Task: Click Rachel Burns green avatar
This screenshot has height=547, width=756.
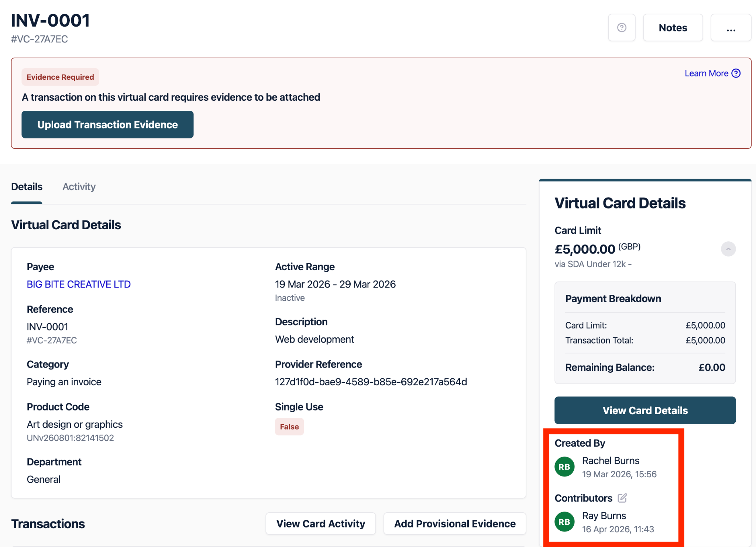Action: tap(564, 467)
